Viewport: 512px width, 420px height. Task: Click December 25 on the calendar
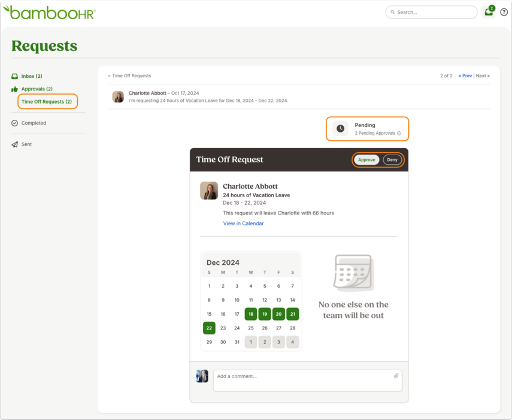click(x=251, y=328)
